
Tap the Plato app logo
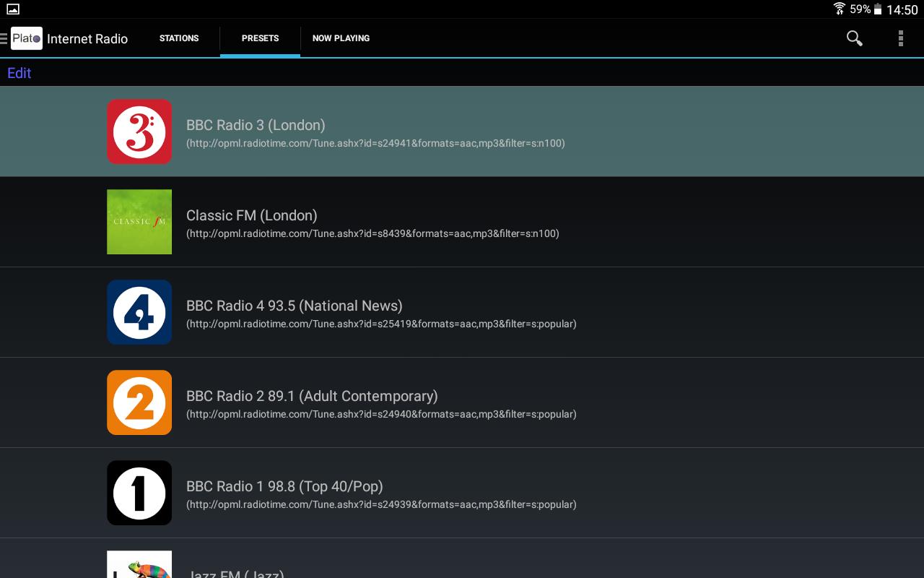pyautogui.click(x=27, y=38)
